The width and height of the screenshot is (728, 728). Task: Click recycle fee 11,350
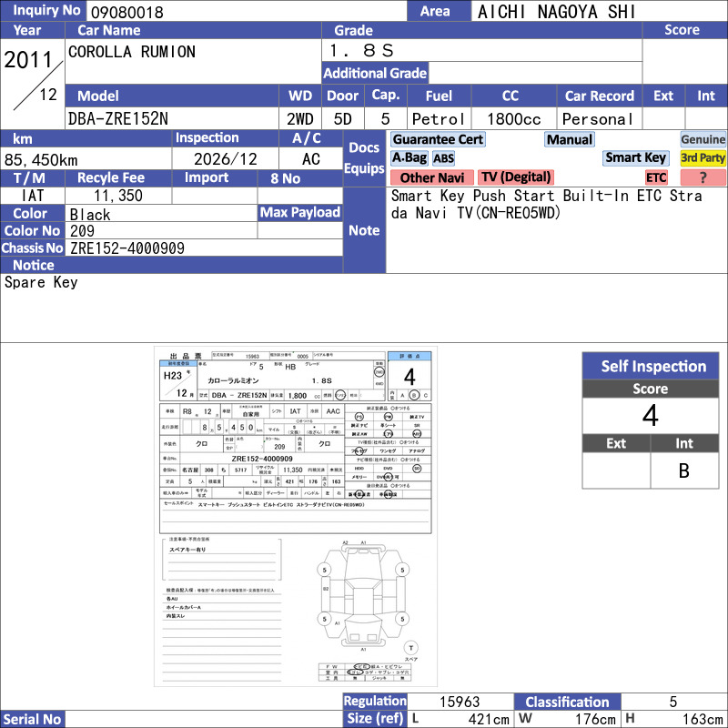tap(118, 196)
